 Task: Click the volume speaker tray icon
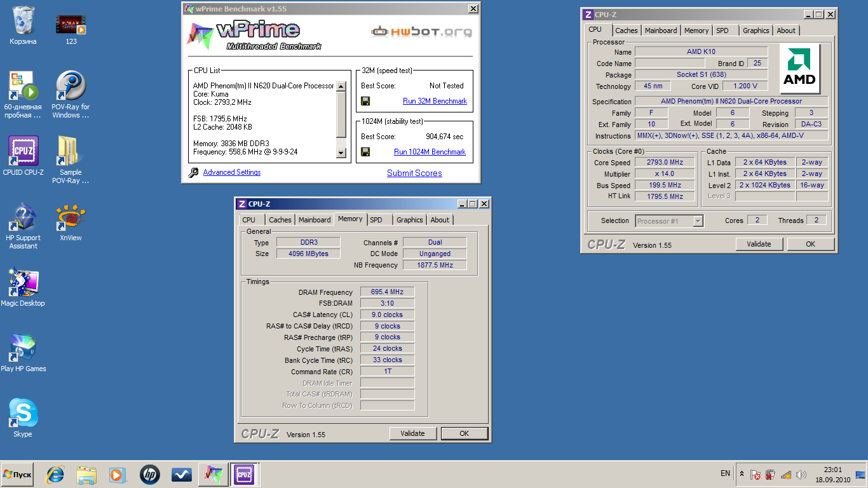pyautogui.click(x=801, y=475)
